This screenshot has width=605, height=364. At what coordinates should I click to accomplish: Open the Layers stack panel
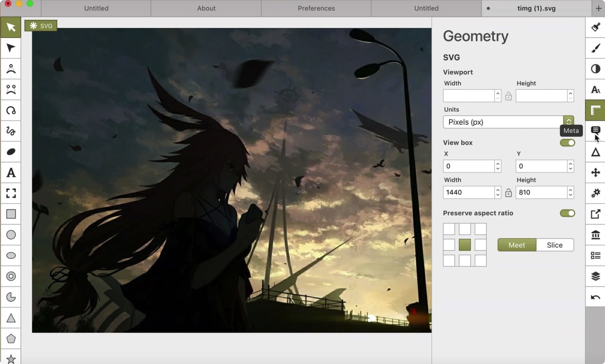[595, 276]
